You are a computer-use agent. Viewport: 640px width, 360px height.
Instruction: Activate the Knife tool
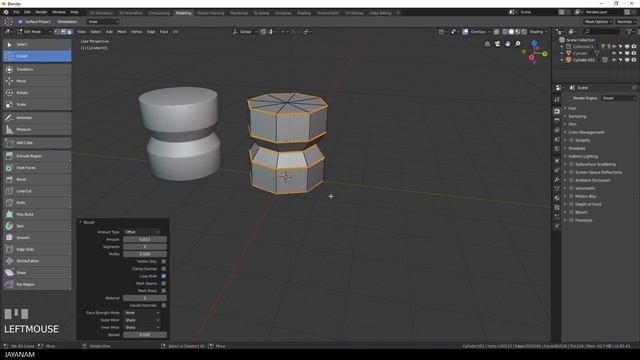[x=37, y=202]
